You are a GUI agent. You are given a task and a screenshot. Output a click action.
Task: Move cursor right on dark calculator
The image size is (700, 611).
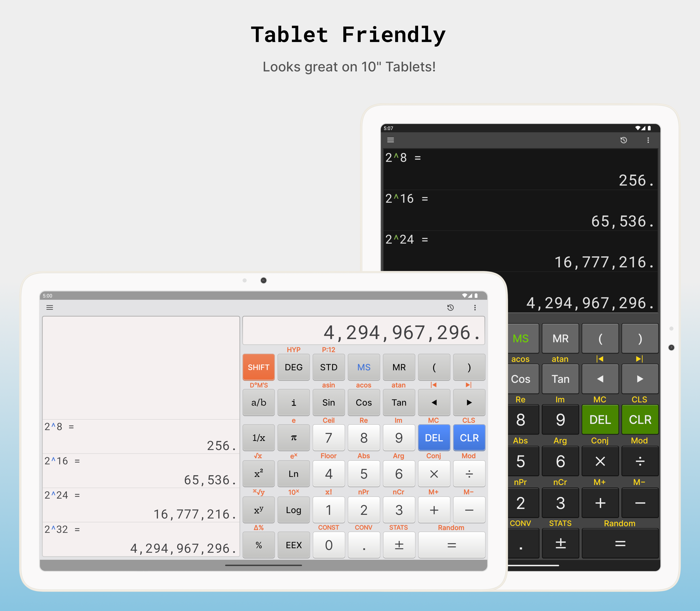tap(640, 379)
